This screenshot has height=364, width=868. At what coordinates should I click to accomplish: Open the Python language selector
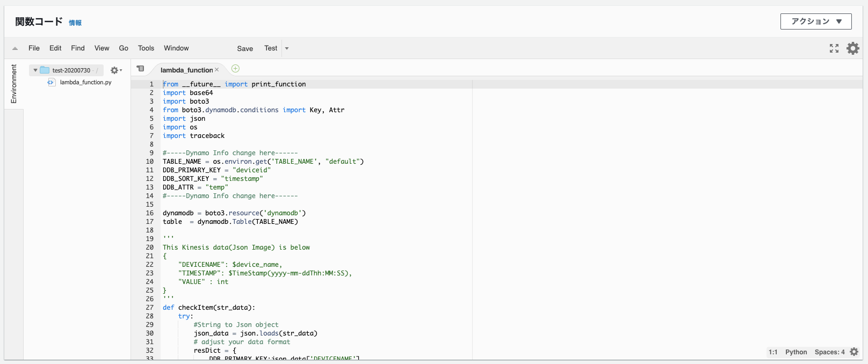796,352
